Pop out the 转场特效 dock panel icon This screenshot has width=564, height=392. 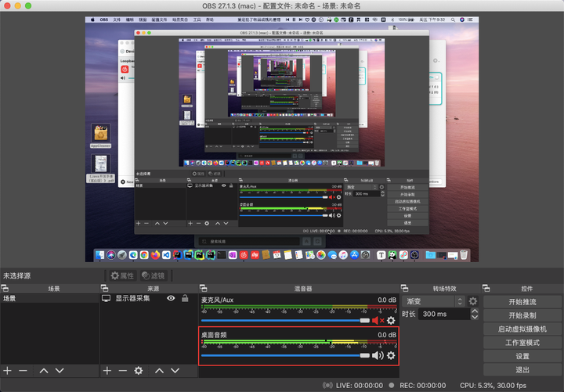(405, 288)
